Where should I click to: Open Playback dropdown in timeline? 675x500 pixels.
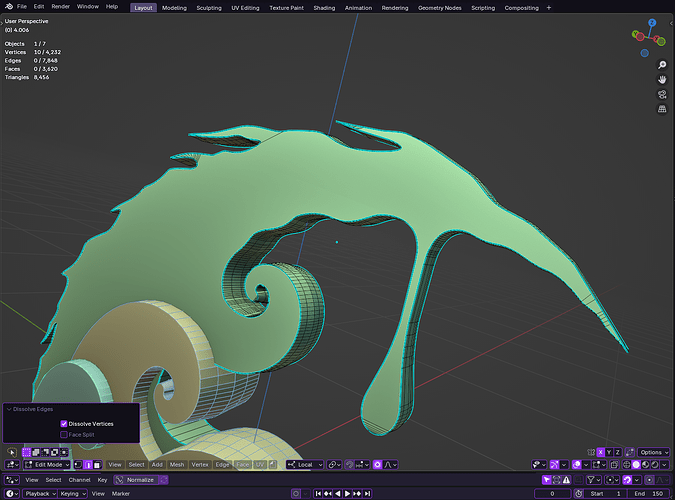(x=40, y=494)
